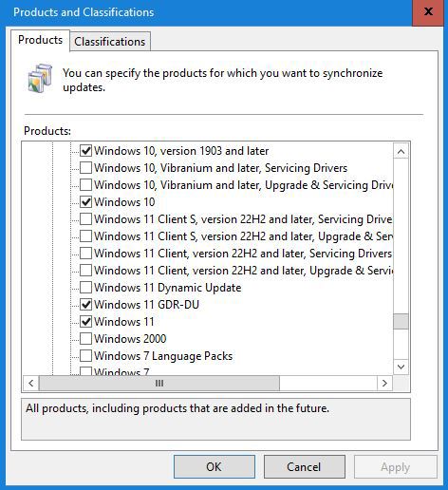This screenshot has height=490, width=448.
Task: Click the vertical scrollbar down arrow
Action: point(401,367)
